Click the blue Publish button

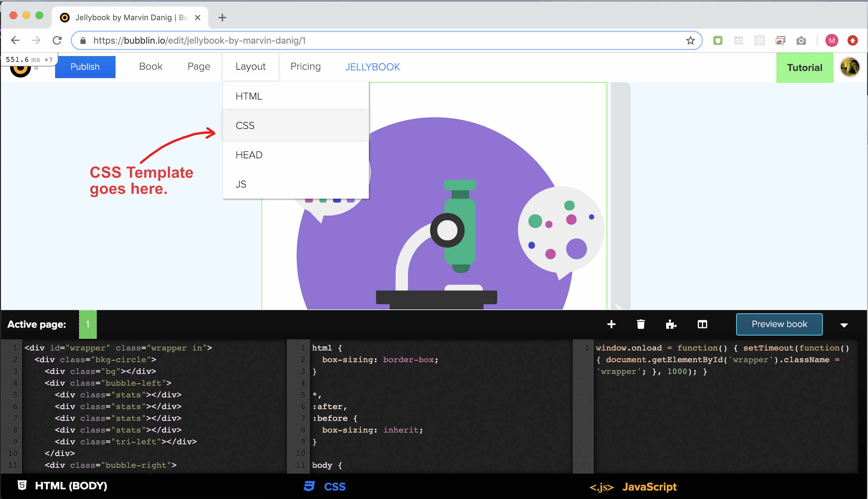(x=85, y=67)
